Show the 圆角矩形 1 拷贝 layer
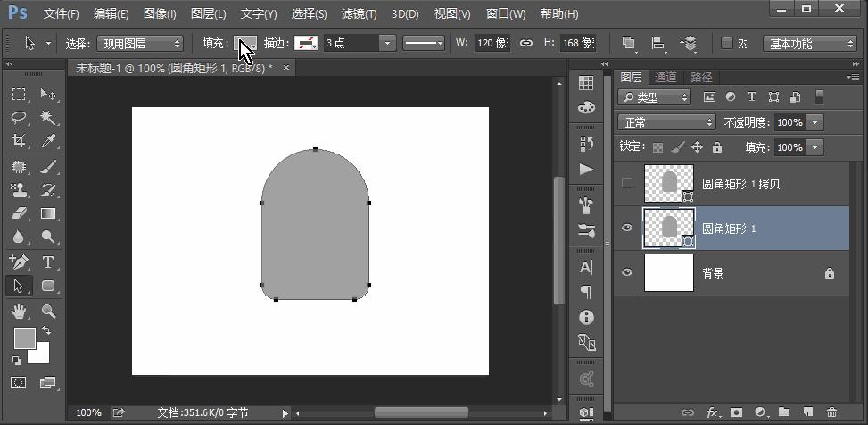 pos(626,183)
